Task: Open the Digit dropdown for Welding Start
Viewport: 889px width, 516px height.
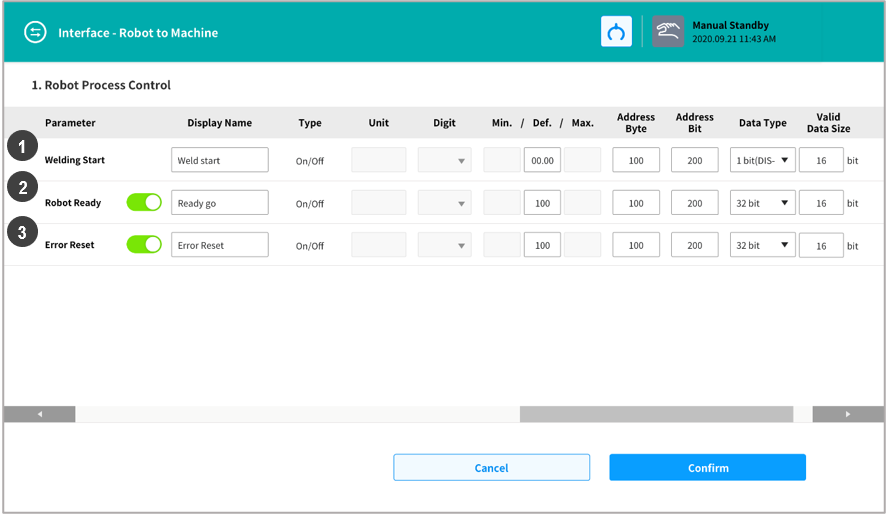Action: click(444, 160)
